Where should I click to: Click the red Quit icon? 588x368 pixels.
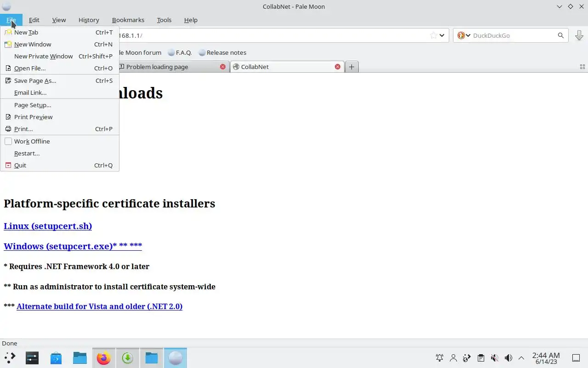point(8,165)
